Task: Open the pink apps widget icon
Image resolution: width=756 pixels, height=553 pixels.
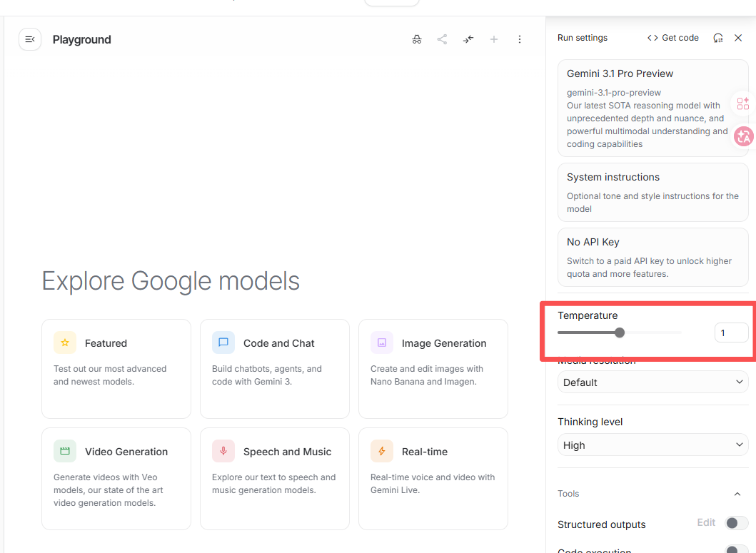Action: coord(742,103)
